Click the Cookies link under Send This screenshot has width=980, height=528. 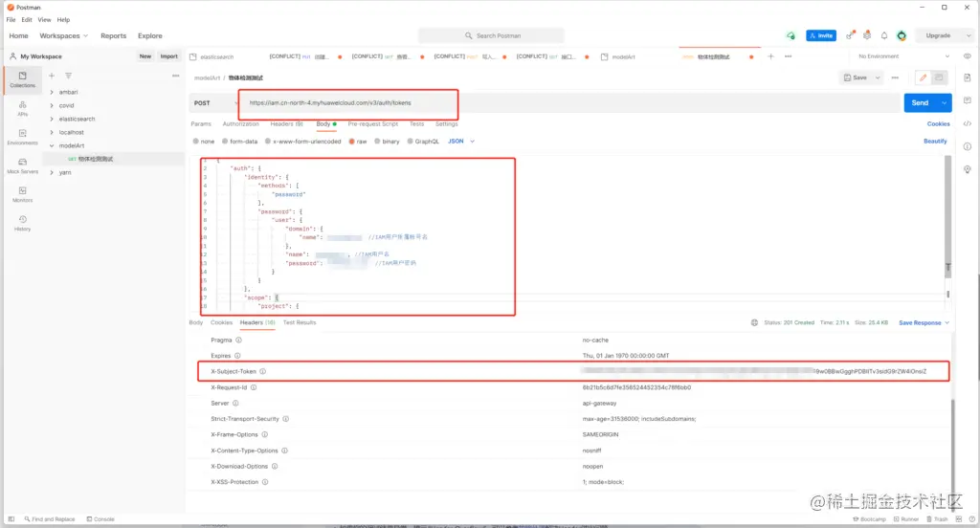[938, 123]
